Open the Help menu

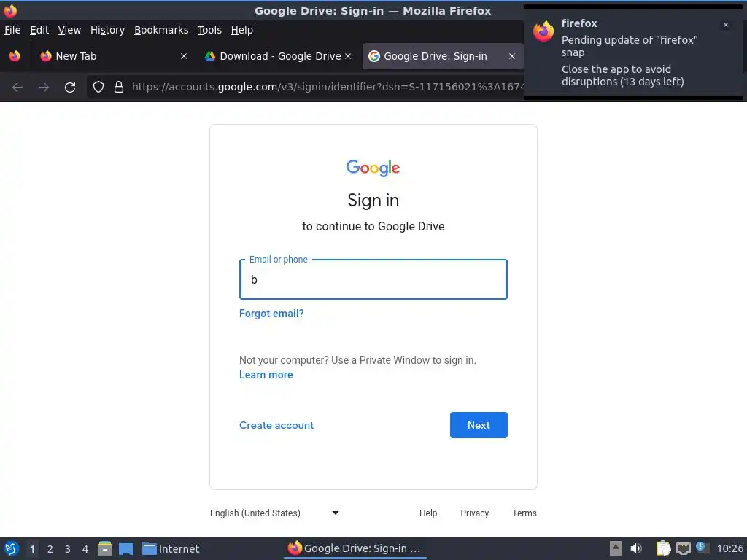click(242, 30)
